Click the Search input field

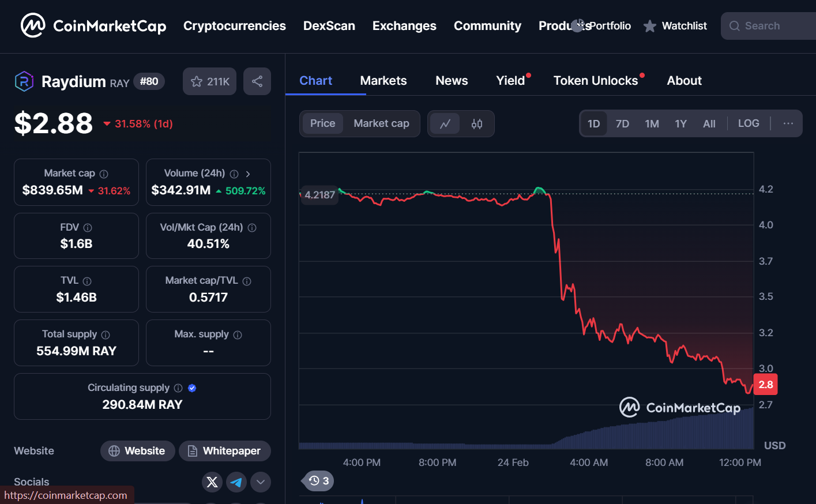(x=773, y=26)
